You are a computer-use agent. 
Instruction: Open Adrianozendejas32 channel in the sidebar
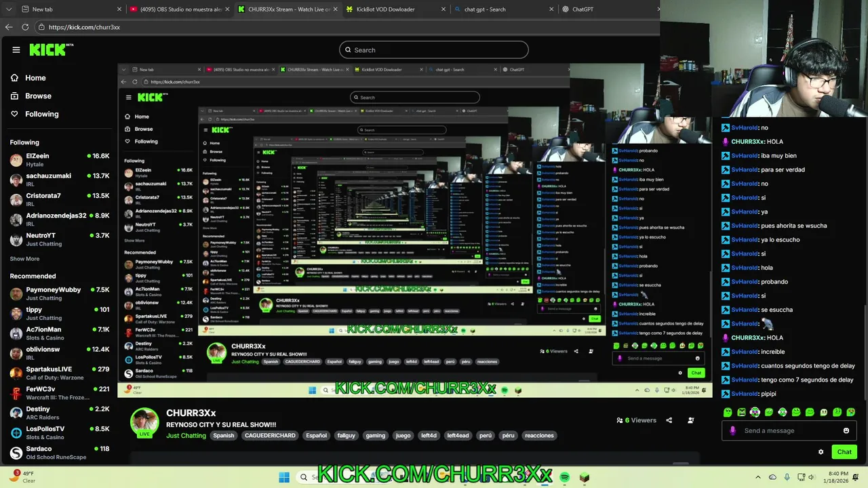(60, 219)
